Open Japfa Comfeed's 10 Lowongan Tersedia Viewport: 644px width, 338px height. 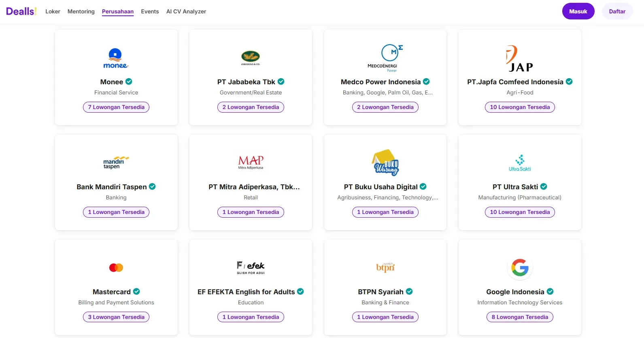[x=520, y=107]
